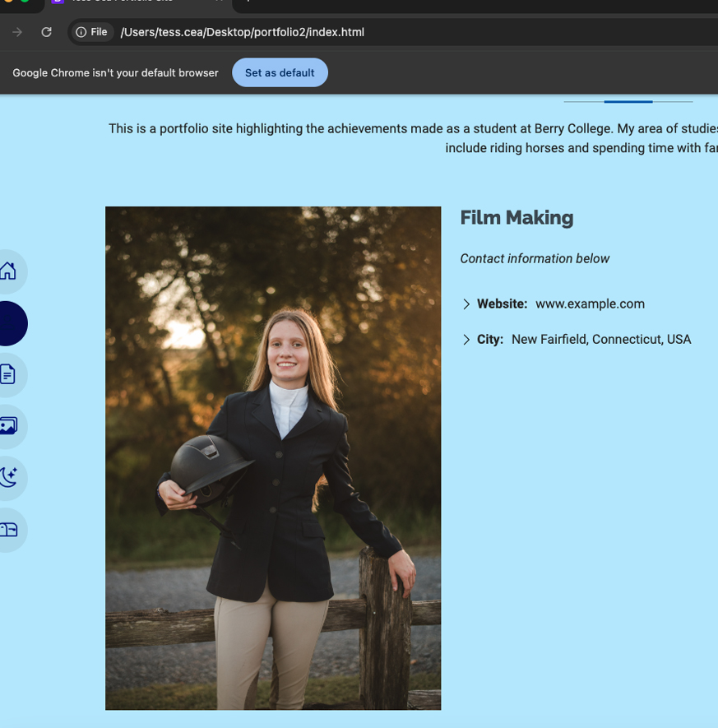Open the resume document icon in the sidebar
Screen dimensions: 718x728
tap(8, 374)
